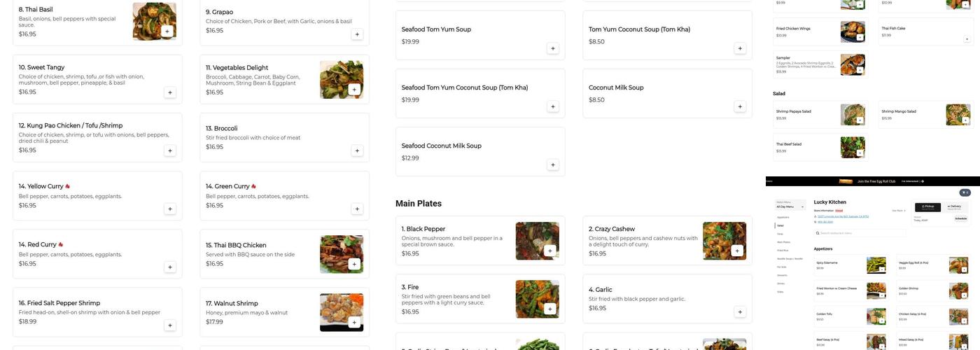Open the shopping cart button

coord(965,192)
